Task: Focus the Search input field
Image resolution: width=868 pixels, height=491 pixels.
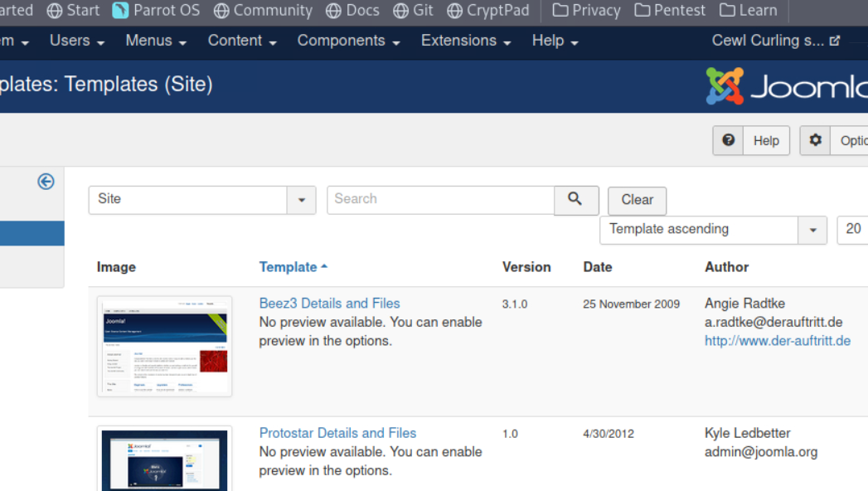Action: click(x=441, y=200)
